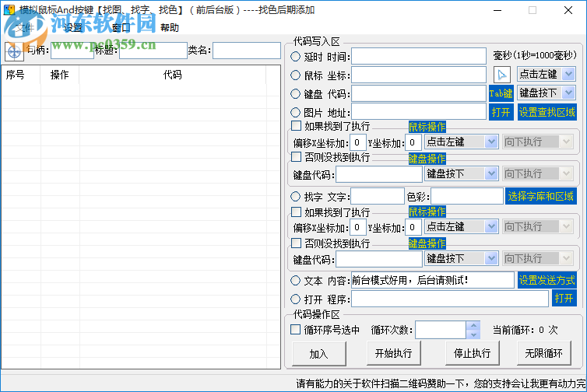Enable 如果找到了执行 under 找字 文字
Screen dimensions: 587x392
pyautogui.click(x=296, y=212)
